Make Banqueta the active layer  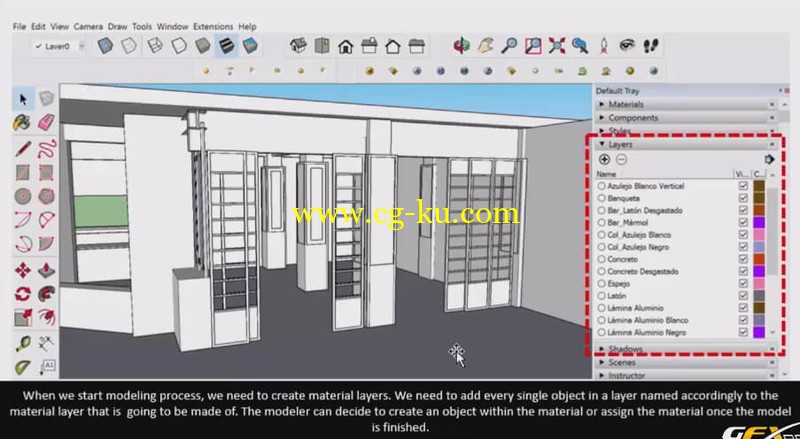[602, 198]
